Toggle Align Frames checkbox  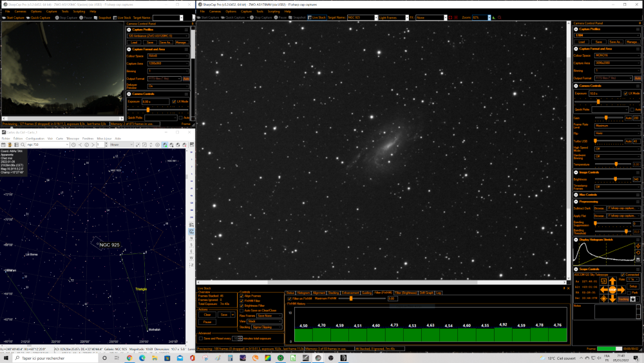point(241,296)
